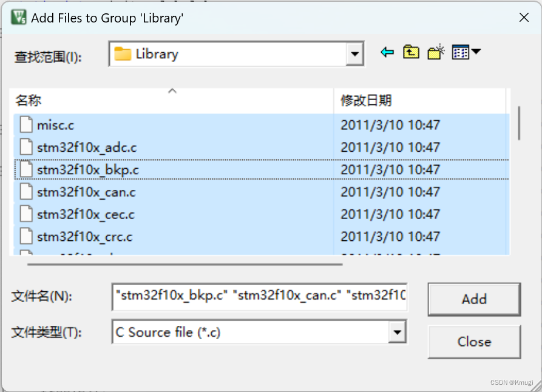Click the vertical scrollbar of file list

coord(519,123)
